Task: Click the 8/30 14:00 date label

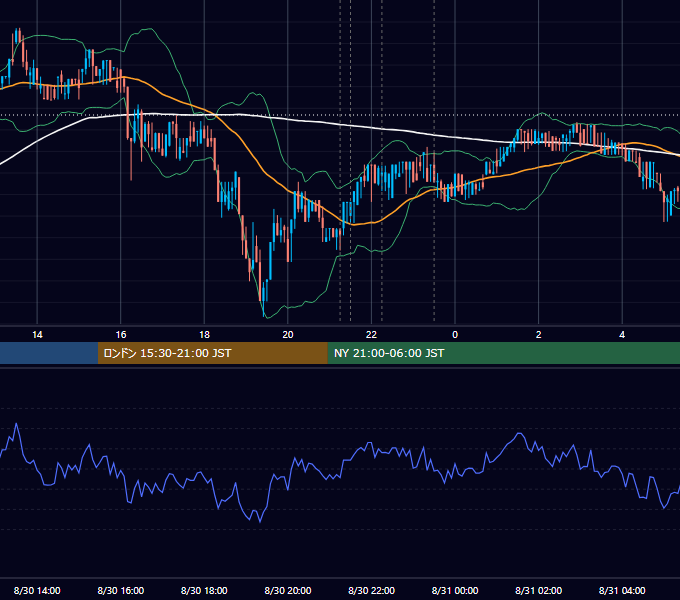Action: (x=37, y=590)
